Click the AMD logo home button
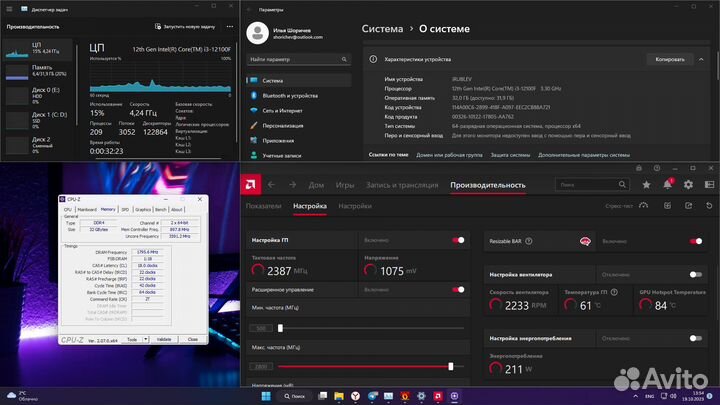720x405 pixels. (251, 185)
